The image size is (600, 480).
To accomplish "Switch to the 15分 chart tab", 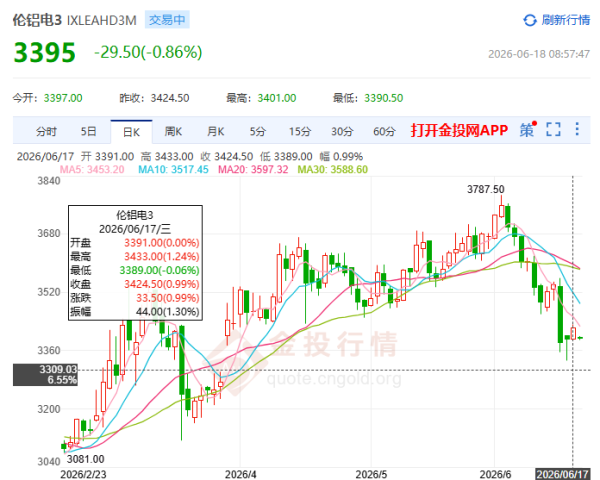I will coord(300,132).
